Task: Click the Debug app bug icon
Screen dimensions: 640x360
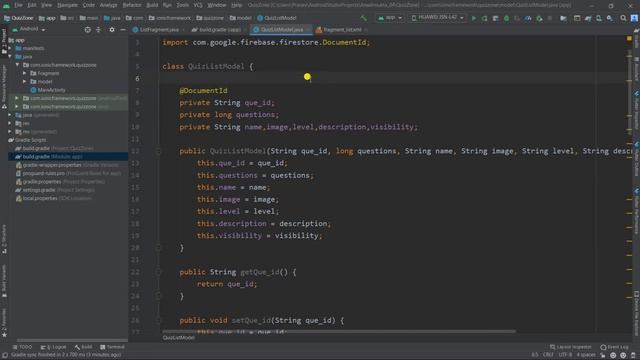Action: 506,18
